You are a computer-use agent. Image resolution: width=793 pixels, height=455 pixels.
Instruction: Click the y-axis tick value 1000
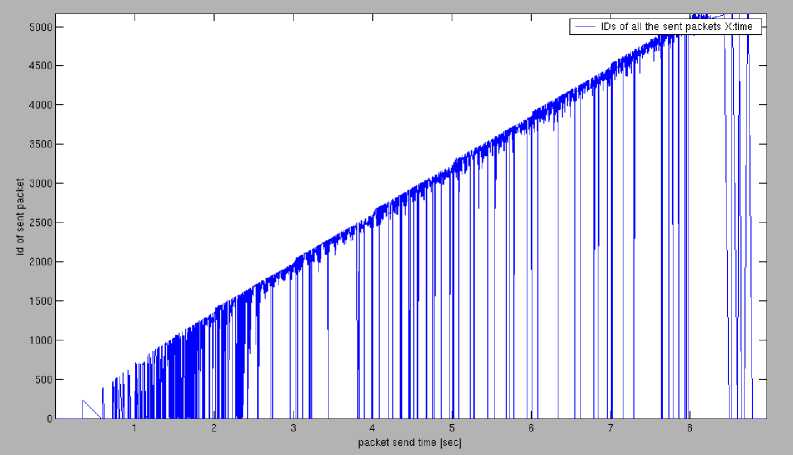40,340
